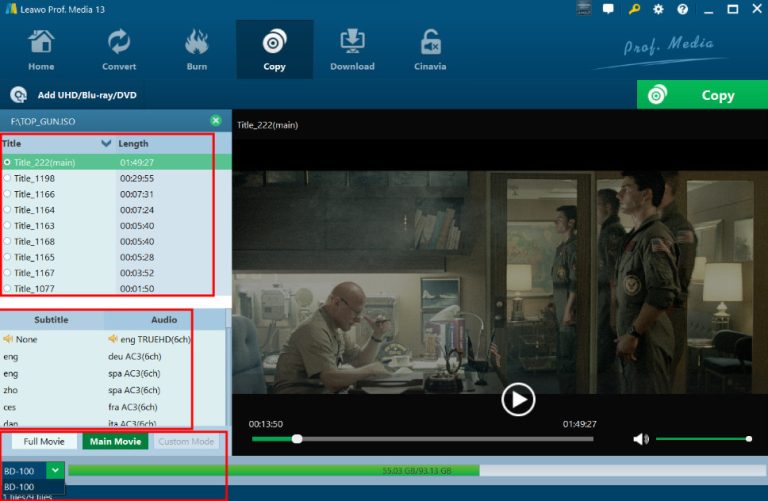768x501 pixels.
Task: Open the Cinavia removal module
Action: click(431, 49)
